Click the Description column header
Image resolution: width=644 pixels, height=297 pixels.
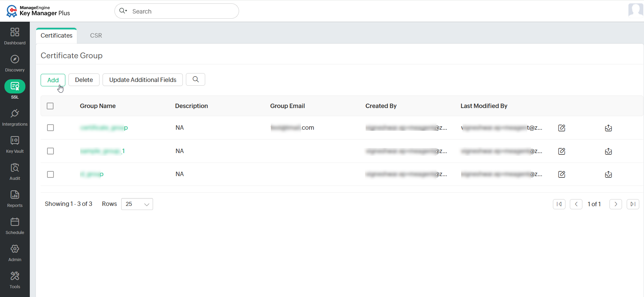tap(191, 106)
